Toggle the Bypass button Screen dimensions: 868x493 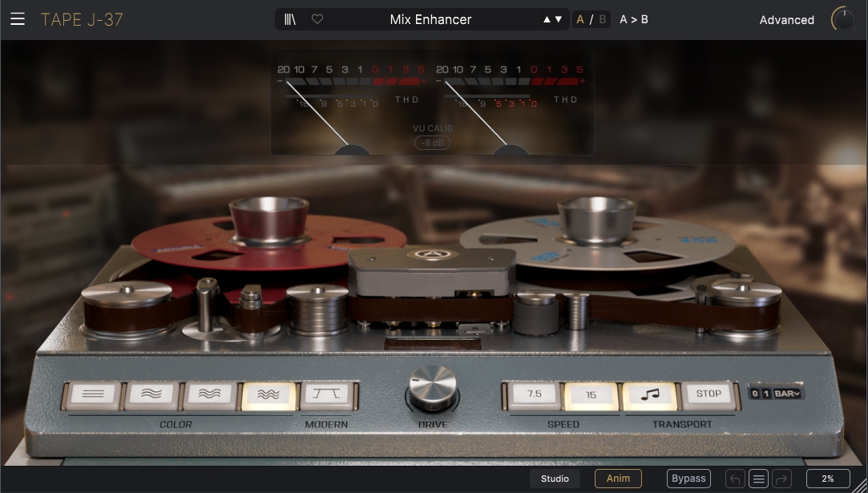pos(688,479)
